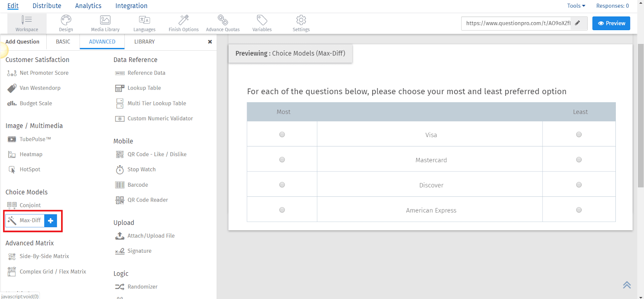Screen dimensions: 644x299
Task: Click the page vertical scrollbar
Action: [640, 115]
